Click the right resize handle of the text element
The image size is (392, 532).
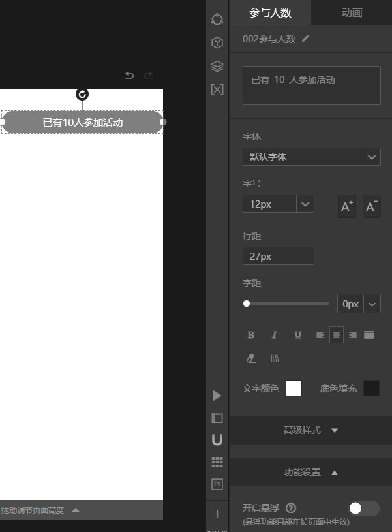click(x=163, y=122)
